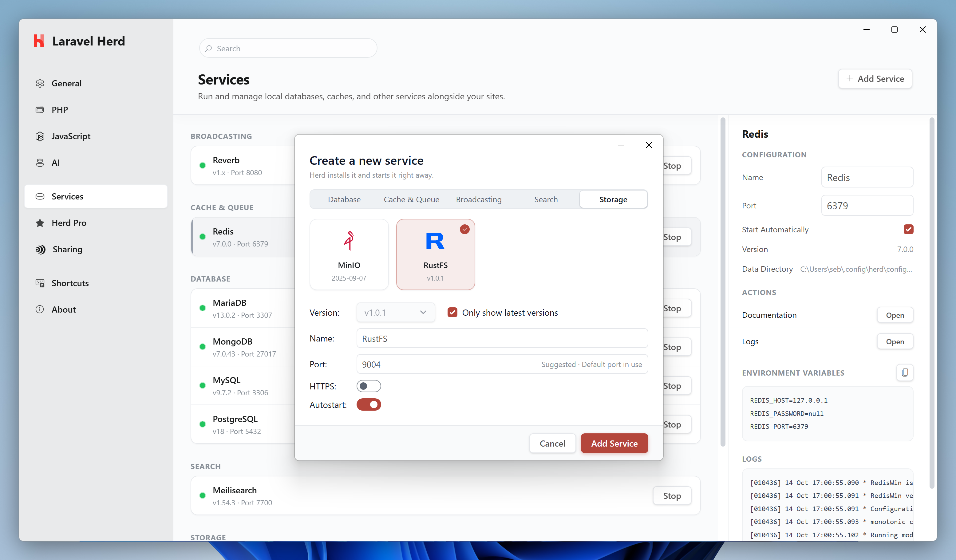Open the Version dropdown showing v1.0.1
Screen dimensions: 956x560
click(395, 312)
